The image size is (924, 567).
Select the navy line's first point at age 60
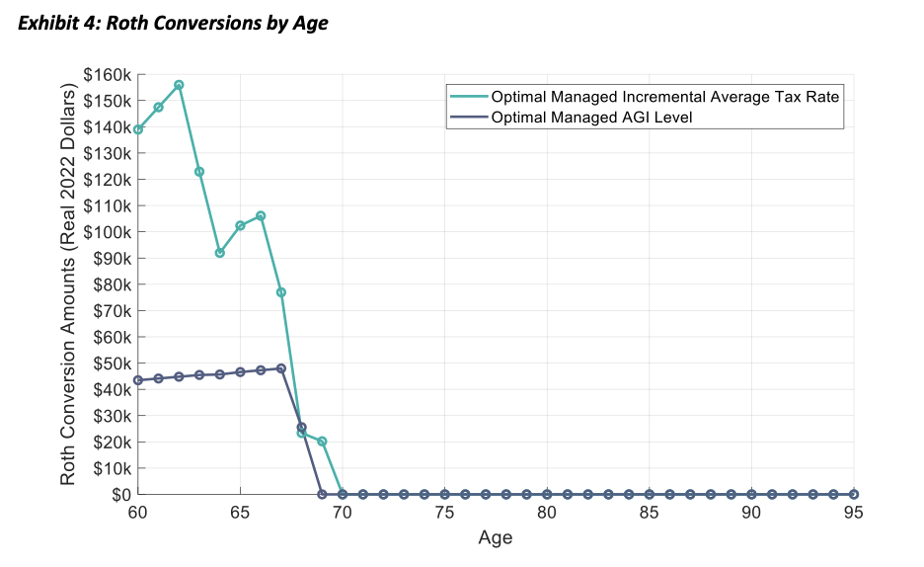click(138, 380)
